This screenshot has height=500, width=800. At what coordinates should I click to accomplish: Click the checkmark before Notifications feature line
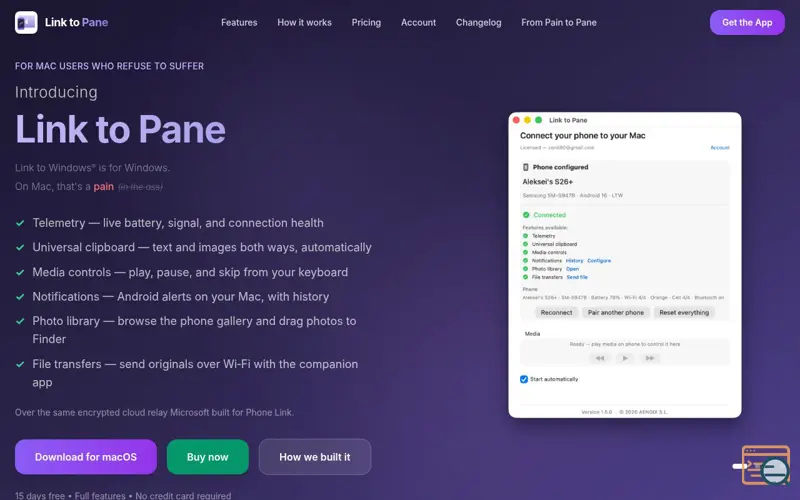[x=20, y=297]
